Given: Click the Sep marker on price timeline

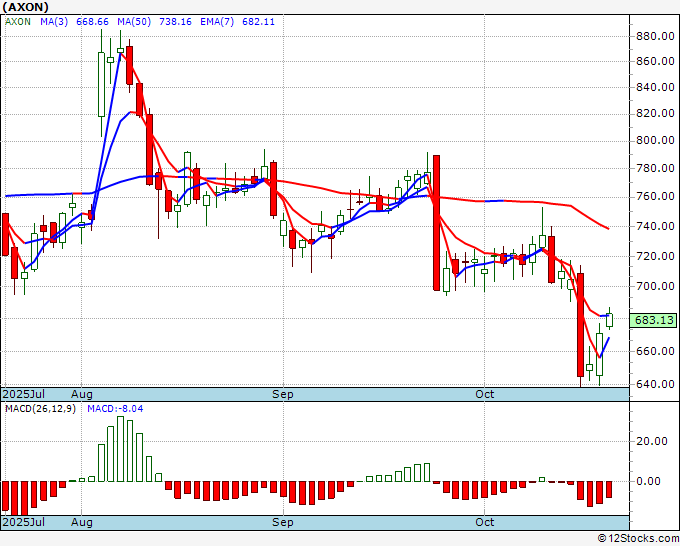Looking at the screenshot, I should point(283,394).
